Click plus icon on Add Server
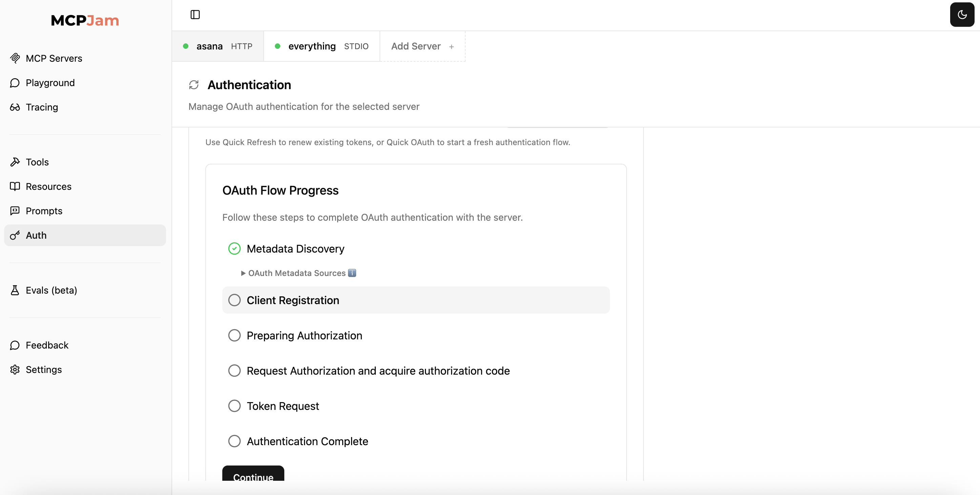This screenshot has height=495, width=980. point(451,46)
